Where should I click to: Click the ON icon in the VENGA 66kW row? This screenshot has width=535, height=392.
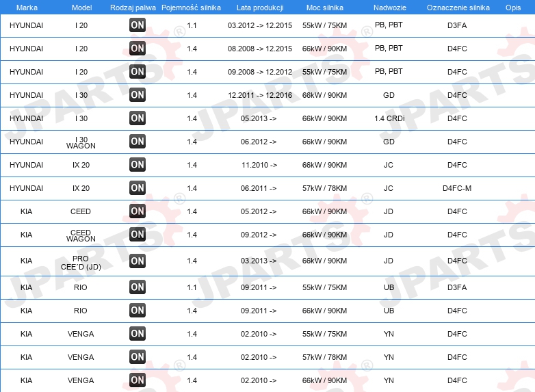137,380
